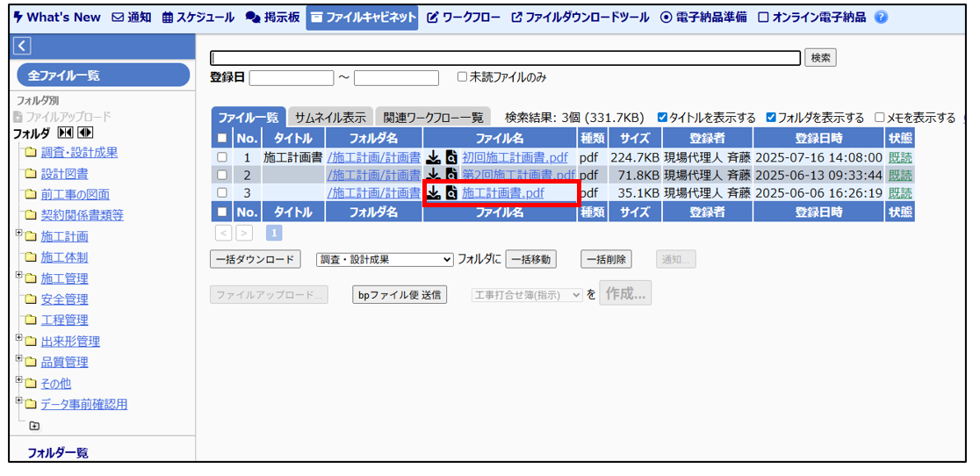
Task: Download 初回施工計画書.pdf via its download icon
Action: click(433, 157)
